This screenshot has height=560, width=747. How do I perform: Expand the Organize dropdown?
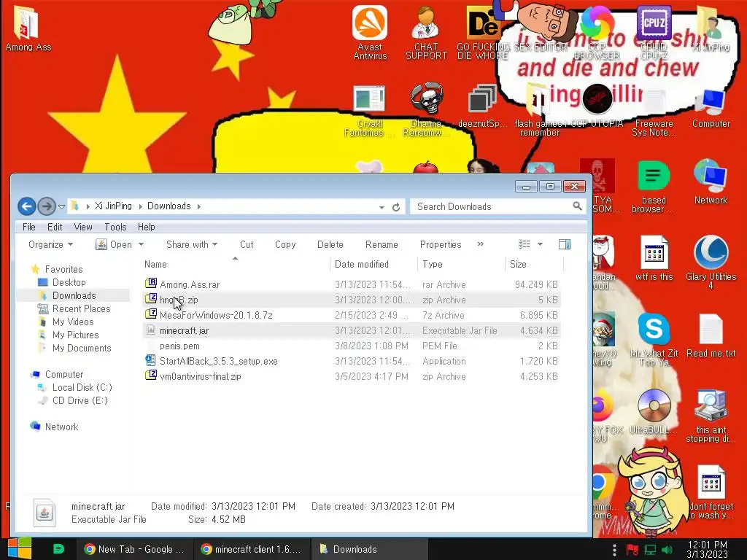[x=50, y=245]
